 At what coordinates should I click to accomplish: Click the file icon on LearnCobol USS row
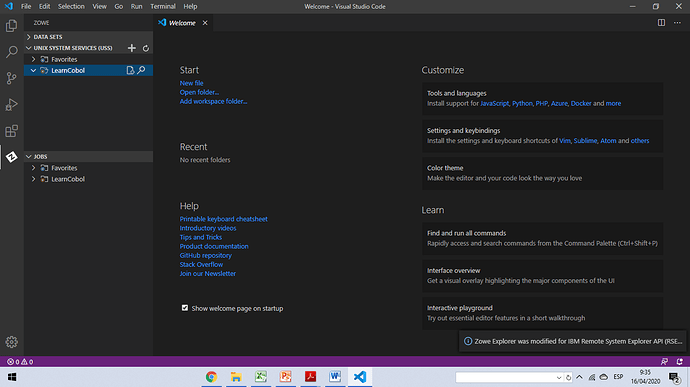(x=130, y=70)
